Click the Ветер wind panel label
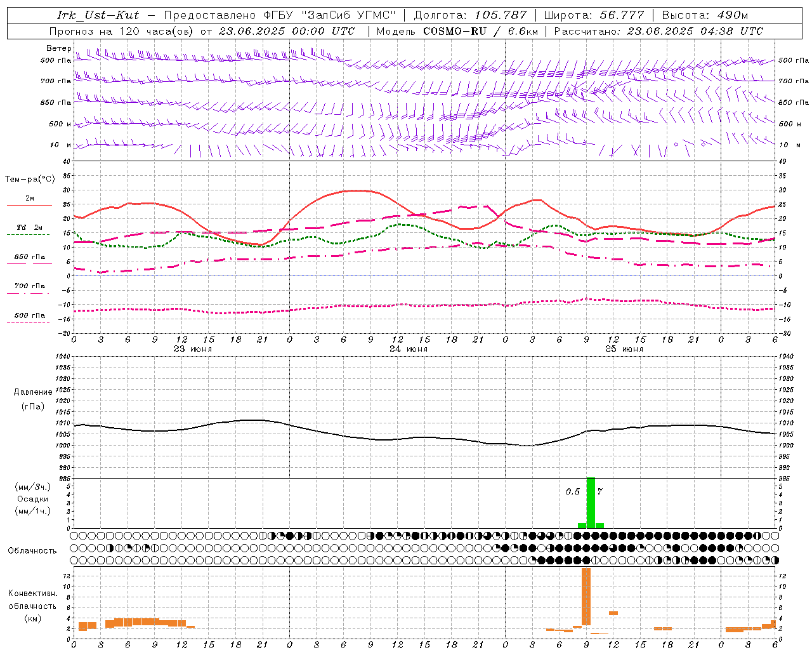 tap(59, 48)
